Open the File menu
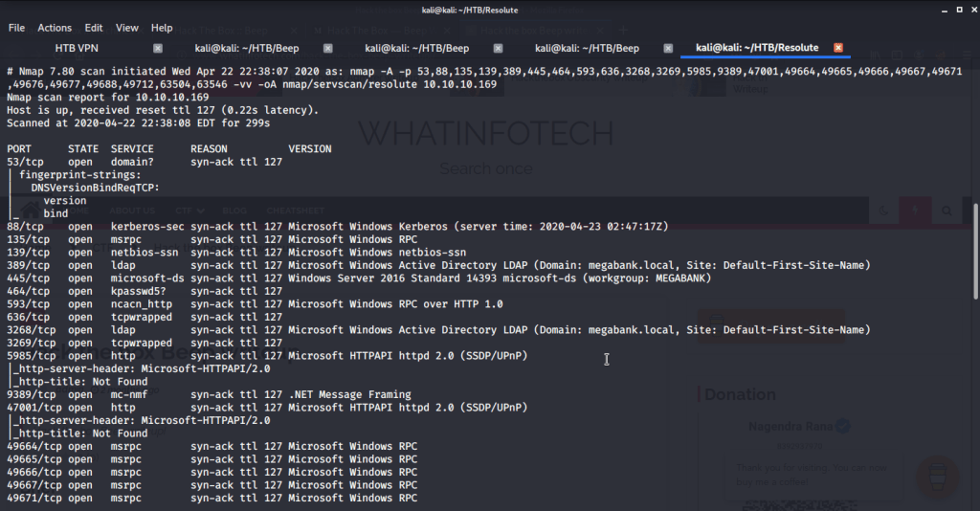Image resolution: width=980 pixels, height=511 pixels. [x=16, y=28]
